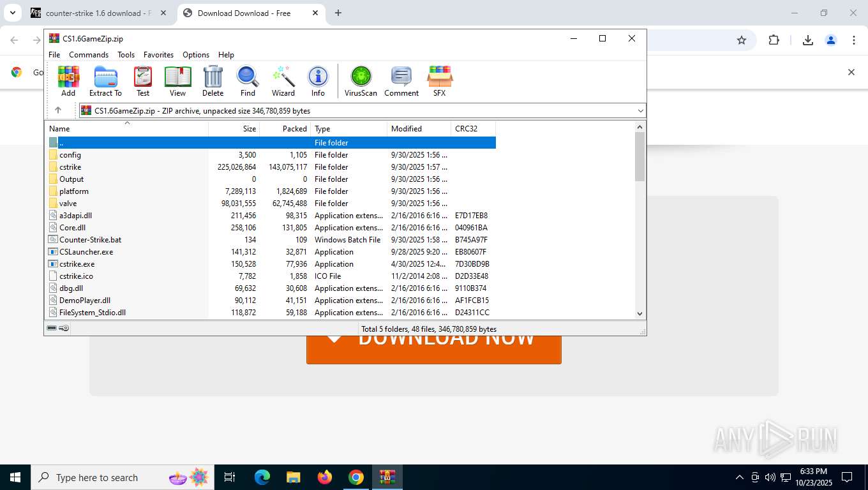Select the cstrike.ico file

[x=271, y=276]
